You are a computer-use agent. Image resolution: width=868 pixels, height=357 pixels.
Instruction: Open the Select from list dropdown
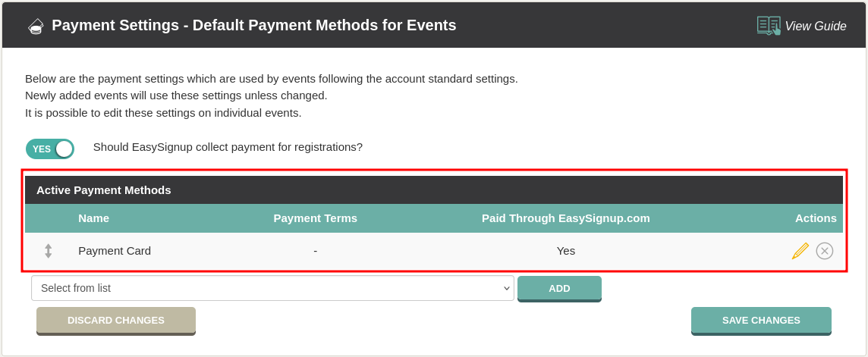272,288
